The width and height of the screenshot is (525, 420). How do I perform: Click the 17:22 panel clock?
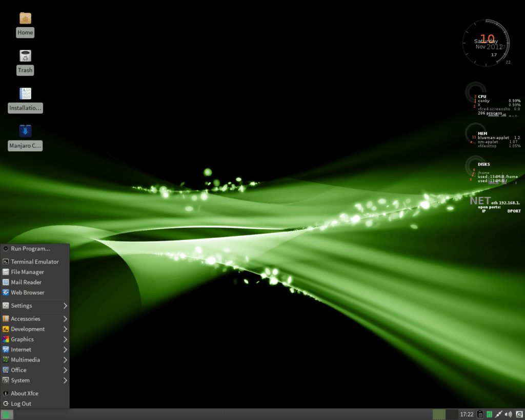click(x=467, y=414)
